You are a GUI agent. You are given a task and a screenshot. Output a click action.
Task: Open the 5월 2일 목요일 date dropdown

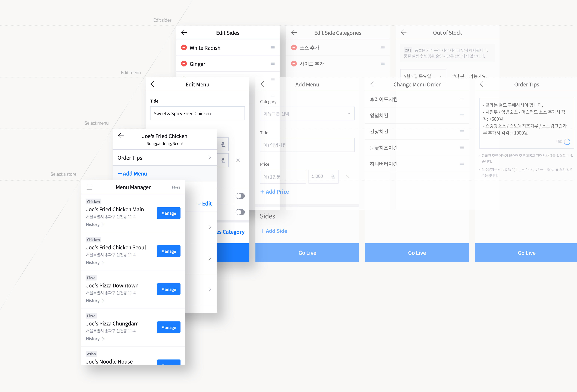tap(423, 76)
